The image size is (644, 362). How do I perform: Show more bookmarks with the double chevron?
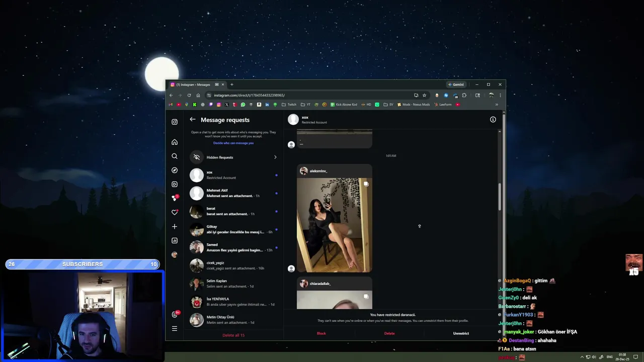point(497,105)
